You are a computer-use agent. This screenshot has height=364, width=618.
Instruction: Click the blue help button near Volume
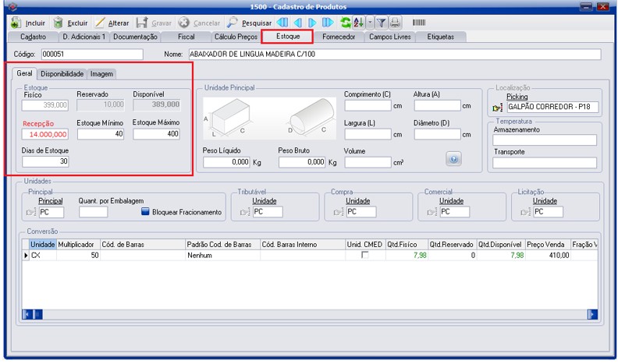(x=453, y=158)
